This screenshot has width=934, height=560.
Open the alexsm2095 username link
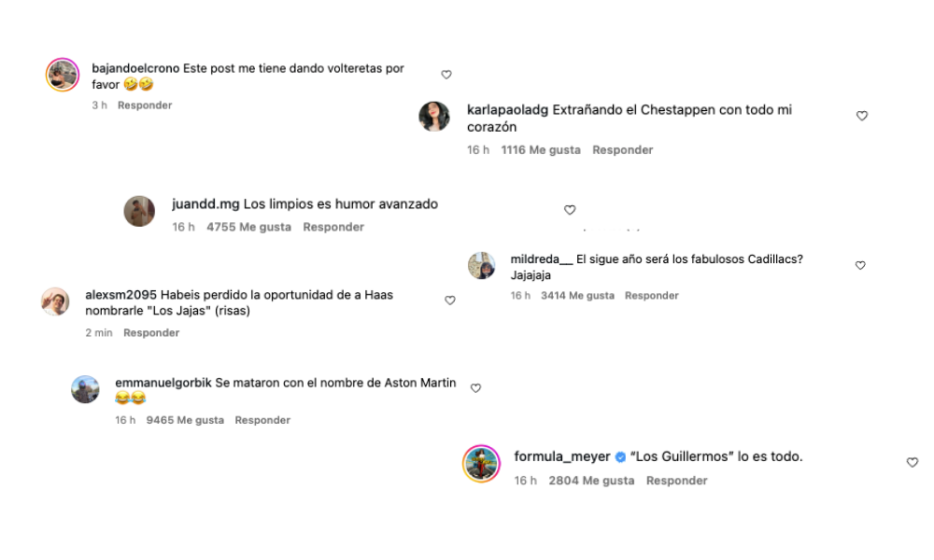point(120,295)
